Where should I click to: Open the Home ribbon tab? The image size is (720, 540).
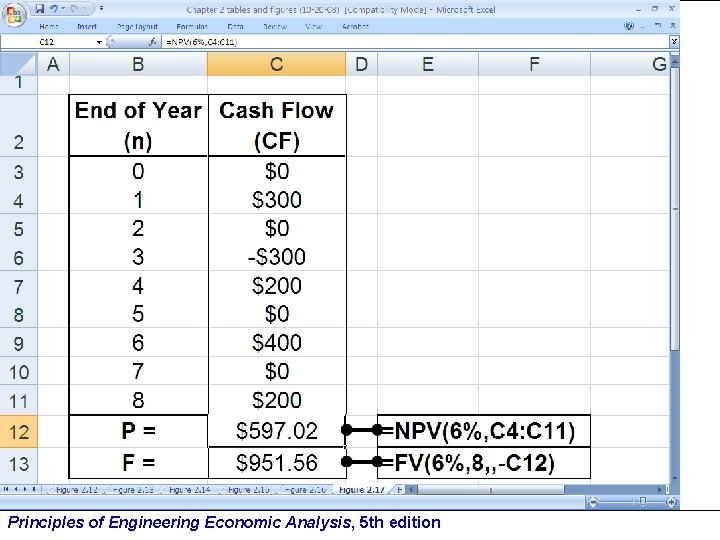(49, 27)
